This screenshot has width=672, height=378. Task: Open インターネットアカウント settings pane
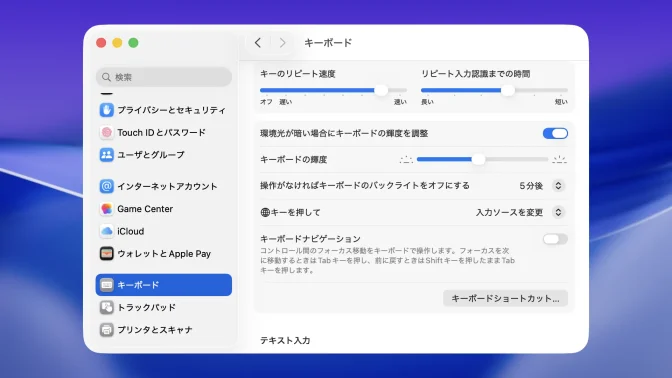(x=164, y=186)
